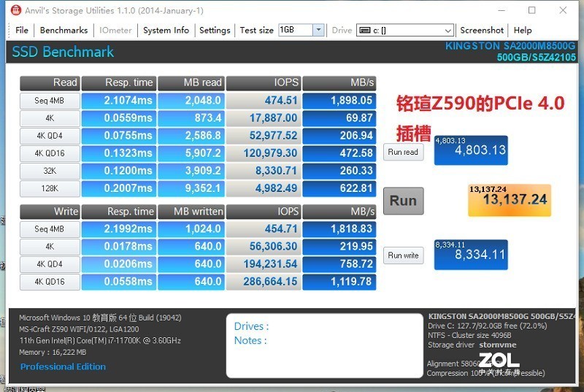Click the Read column header
The image size is (584, 392).
click(50, 83)
